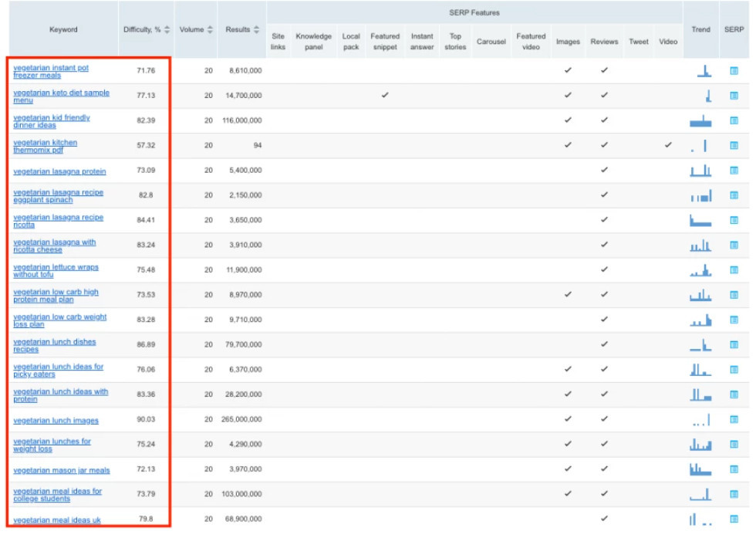Sort table by Results column arrows
Image resolution: width=756 pixels, height=538 pixels.
256,30
